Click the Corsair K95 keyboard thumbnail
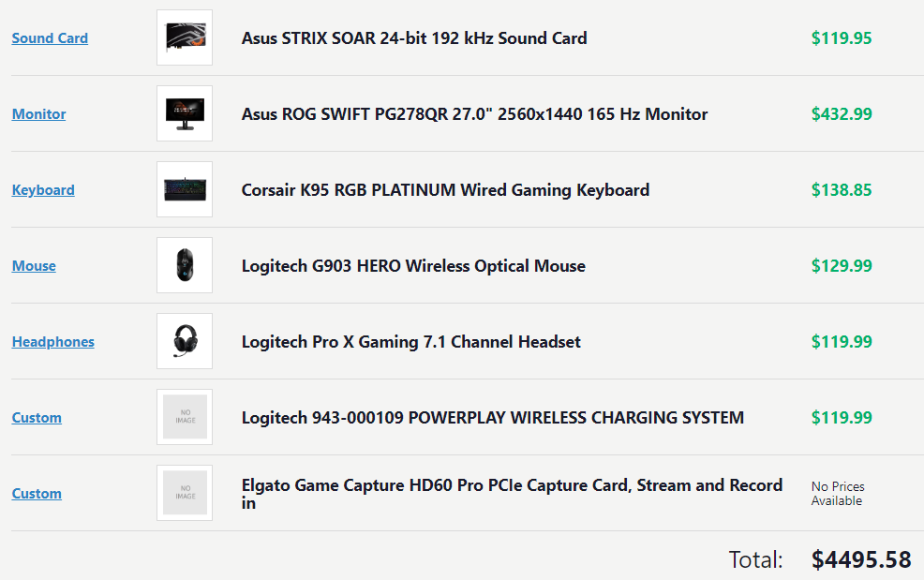Image resolution: width=924 pixels, height=580 pixels. tap(185, 190)
